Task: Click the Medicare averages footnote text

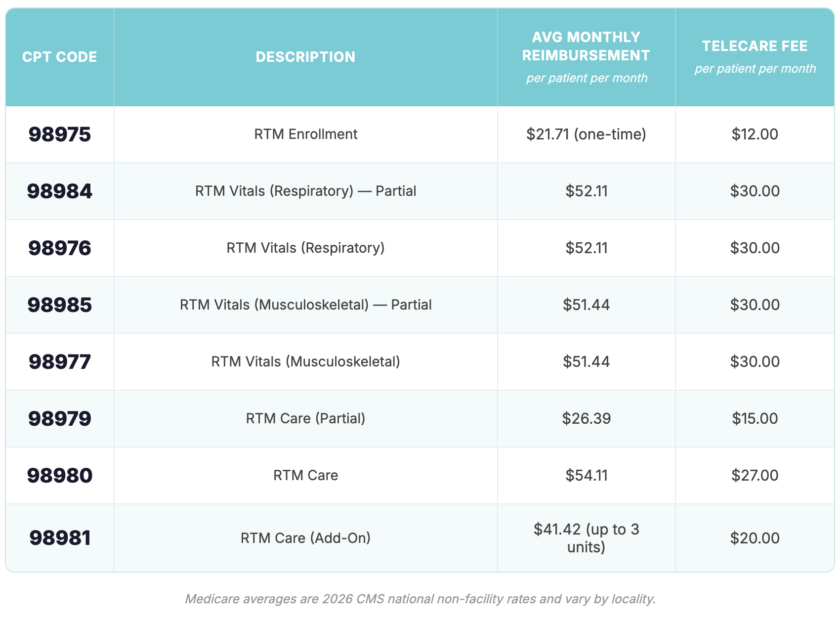Action: (420, 599)
